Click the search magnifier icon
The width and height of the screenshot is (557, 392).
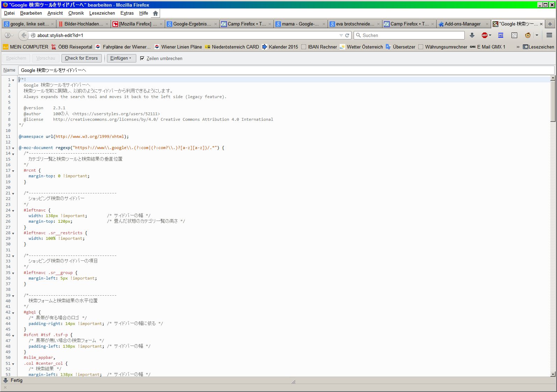pos(358,35)
